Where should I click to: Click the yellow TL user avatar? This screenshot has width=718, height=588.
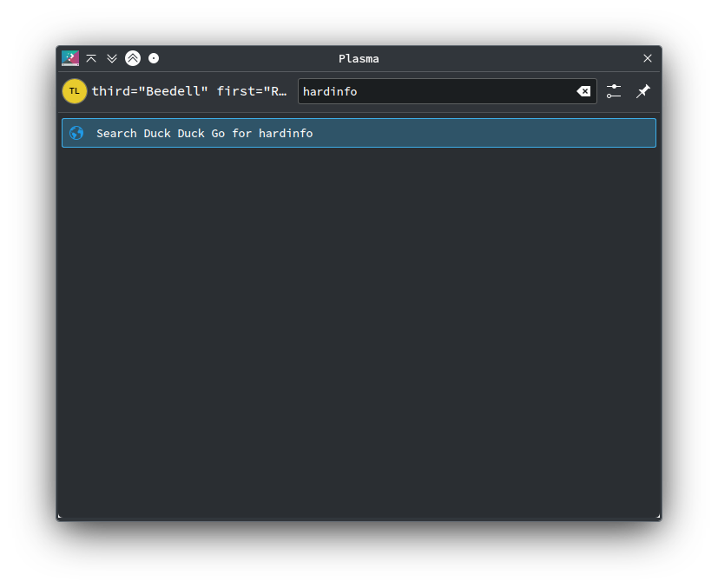[74, 91]
